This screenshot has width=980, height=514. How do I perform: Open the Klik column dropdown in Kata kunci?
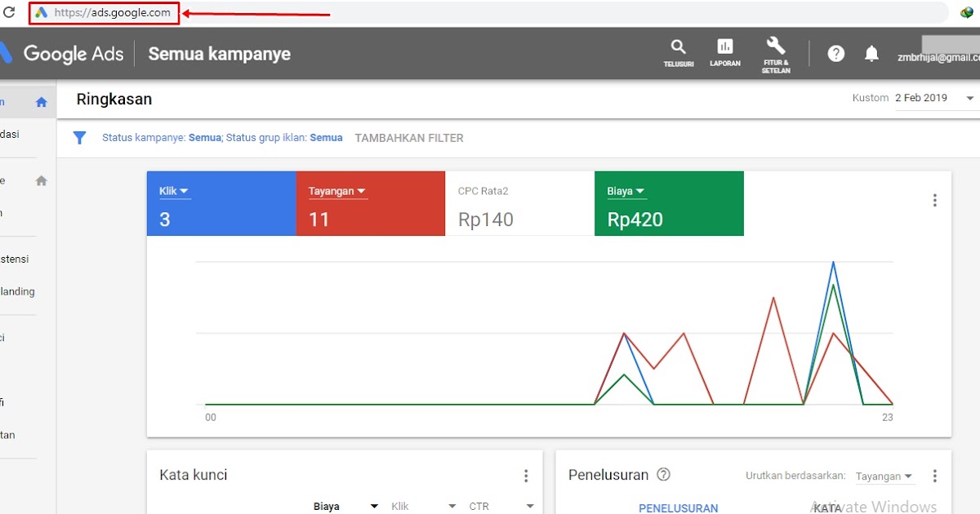coord(424,507)
